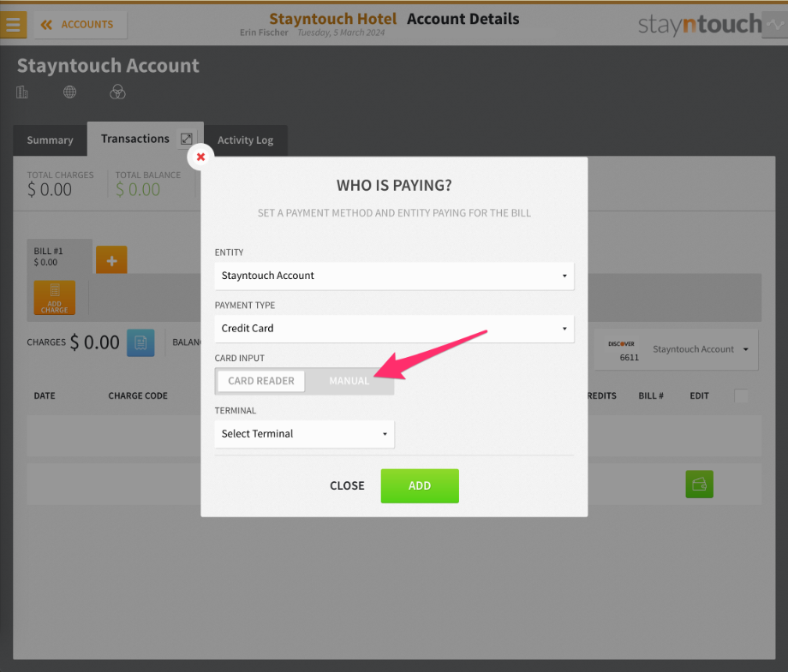
Task: Select Card Reader input option
Action: pos(261,381)
